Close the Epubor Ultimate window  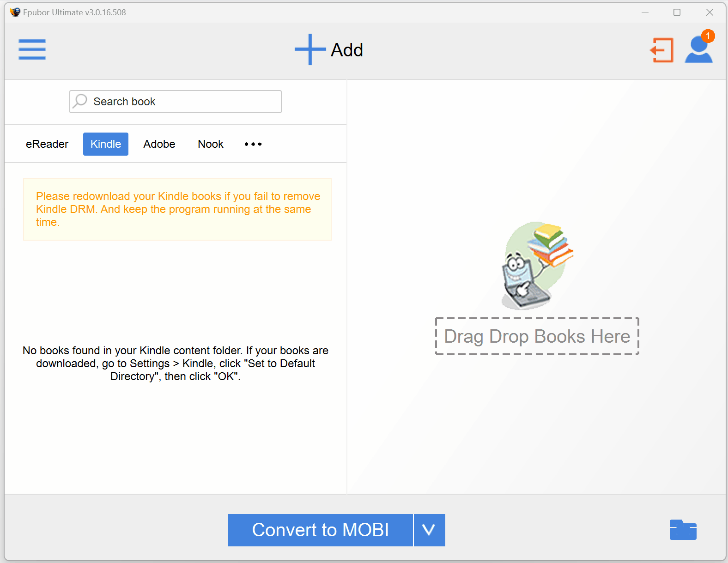[x=710, y=12]
